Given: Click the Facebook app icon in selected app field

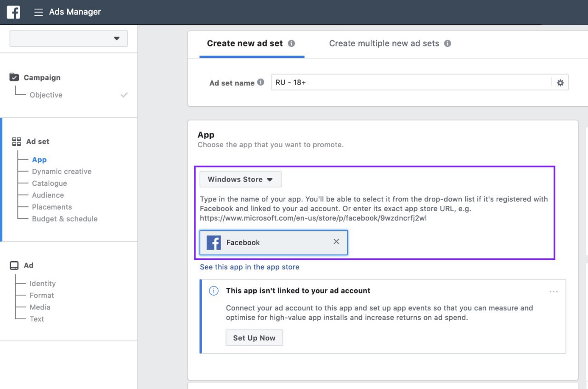Looking at the screenshot, I should click(x=214, y=242).
